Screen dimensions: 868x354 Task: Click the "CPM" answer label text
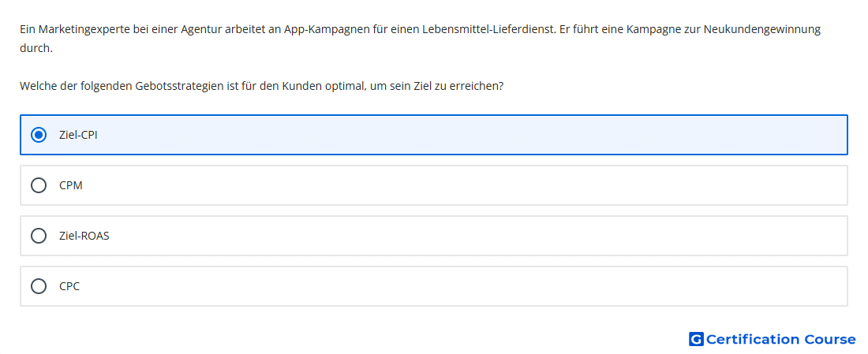(x=71, y=185)
